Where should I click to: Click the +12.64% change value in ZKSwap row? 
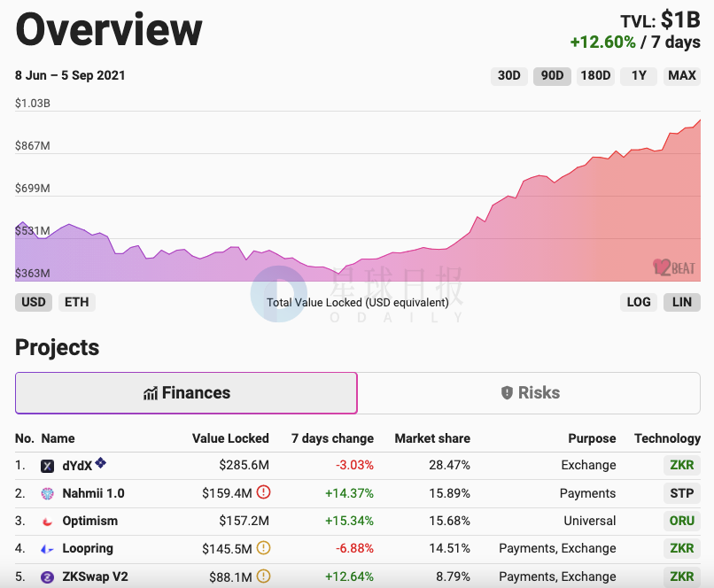[349, 576]
